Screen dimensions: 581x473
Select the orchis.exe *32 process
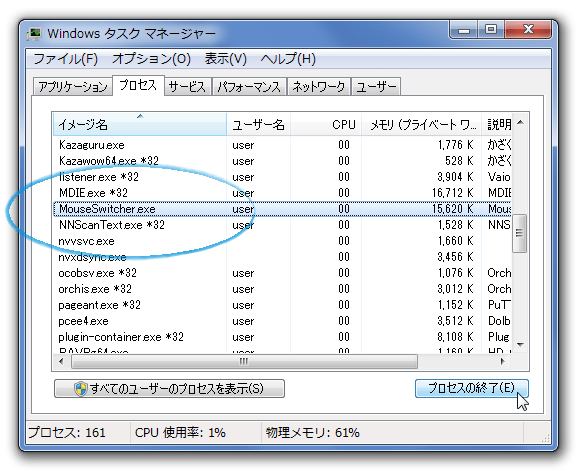pyautogui.click(x=282, y=289)
